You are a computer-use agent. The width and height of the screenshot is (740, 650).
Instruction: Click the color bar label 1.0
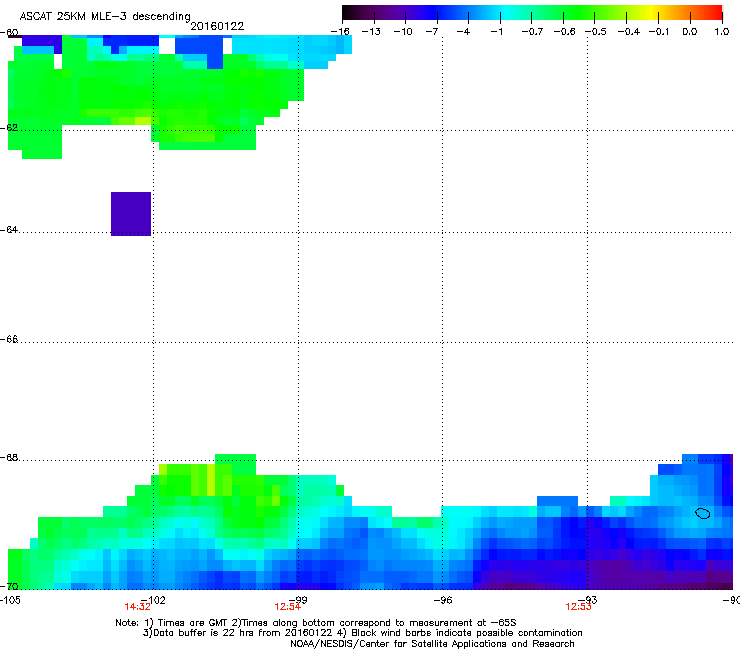[x=722, y=32]
